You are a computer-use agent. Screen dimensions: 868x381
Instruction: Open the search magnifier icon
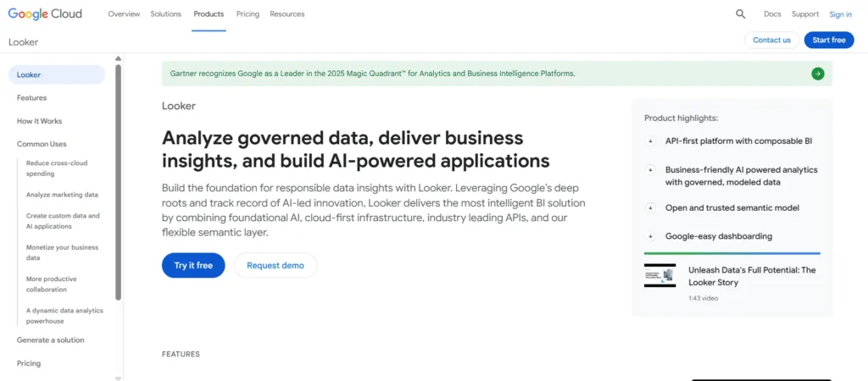pos(740,14)
